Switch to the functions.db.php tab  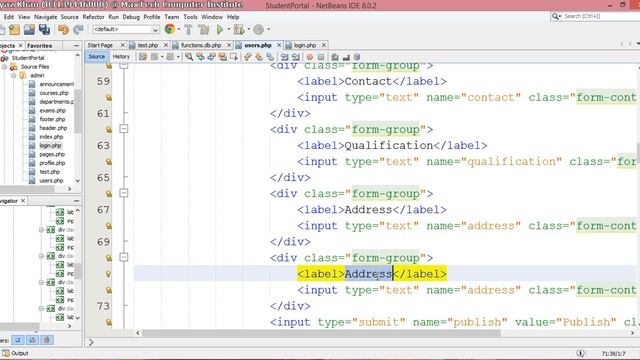tap(201, 45)
